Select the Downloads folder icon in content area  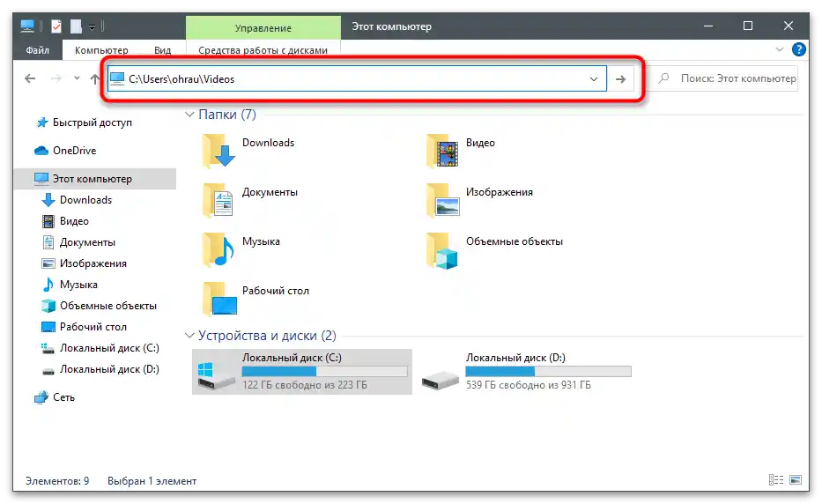(x=218, y=151)
